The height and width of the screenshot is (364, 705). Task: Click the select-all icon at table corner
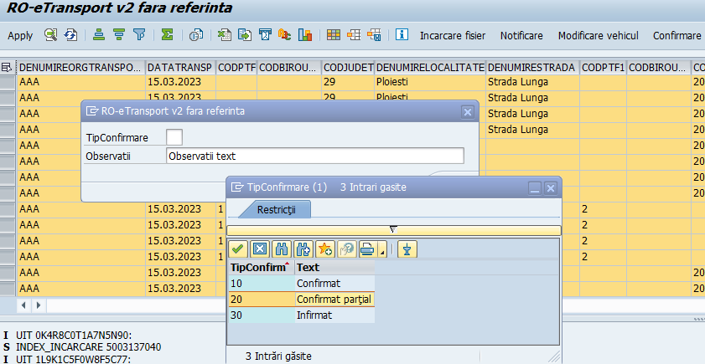tap(6, 67)
